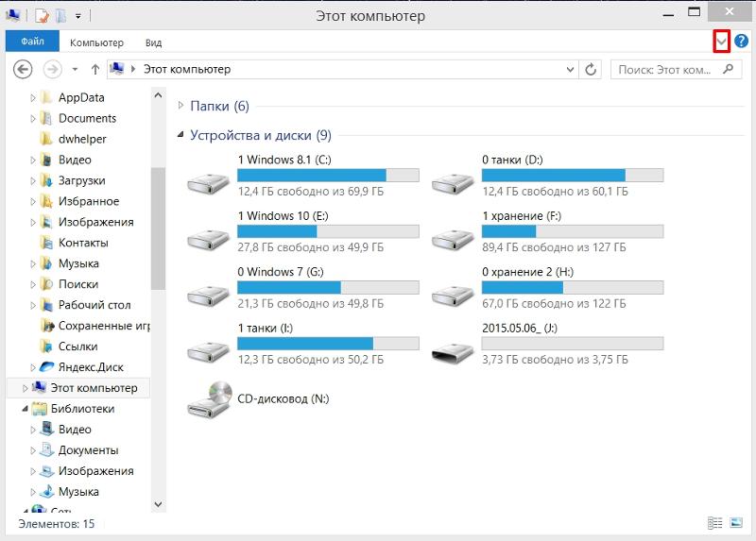Screen dimensions: 756x541
Task: Open the Файл ribbon tab
Action: [32, 42]
